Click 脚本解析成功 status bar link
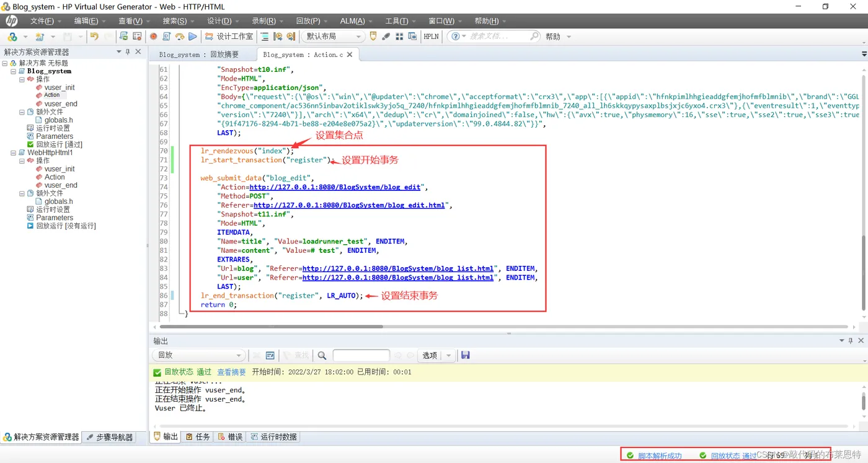The height and width of the screenshot is (463, 868). (x=660, y=456)
